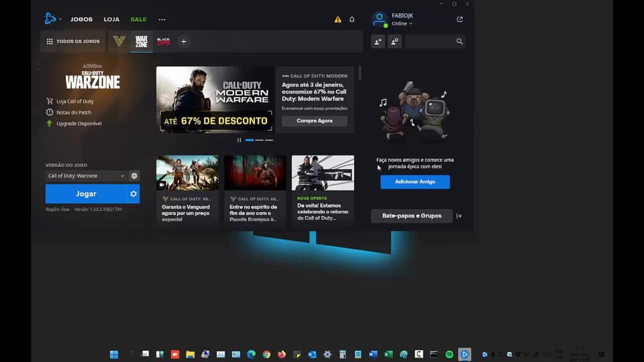644x362 pixels.
Task: Click the friends search magnifier icon
Action: [459, 41]
